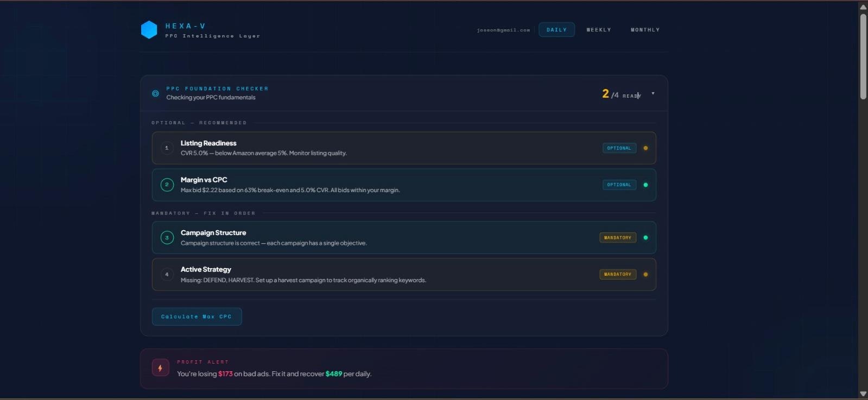Click the 'PPC FOUNDATION CHECKER' heading
868x400 pixels.
coord(217,88)
